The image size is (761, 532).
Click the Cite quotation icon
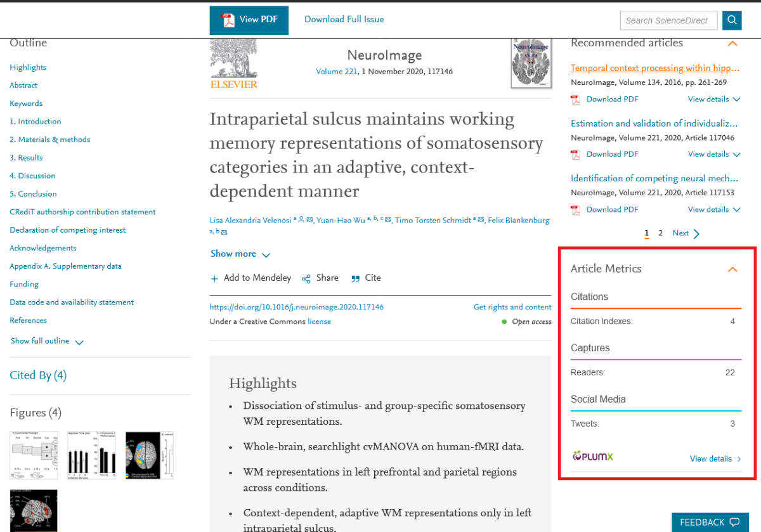click(x=356, y=278)
